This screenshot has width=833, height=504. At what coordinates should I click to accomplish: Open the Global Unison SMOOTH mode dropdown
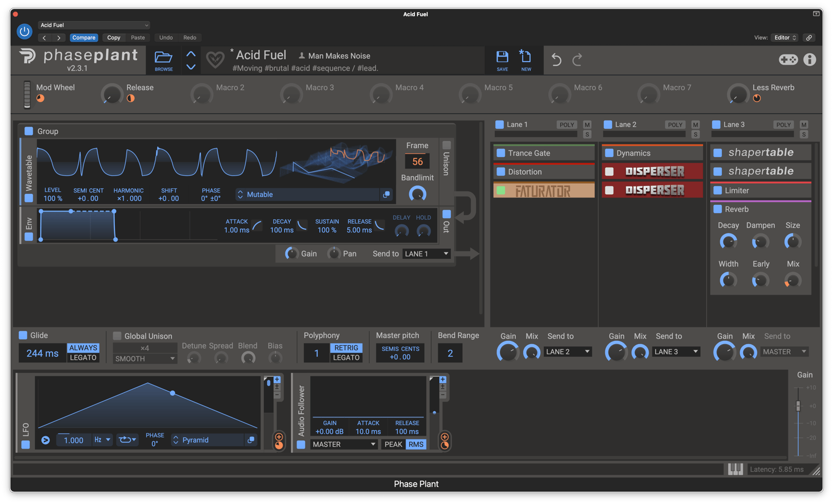tap(145, 359)
